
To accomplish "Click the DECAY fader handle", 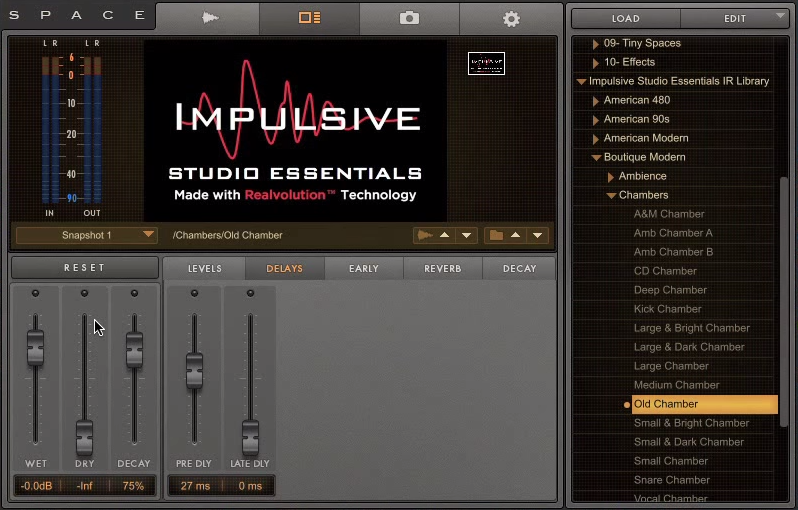I will pyautogui.click(x=134, y=350).
